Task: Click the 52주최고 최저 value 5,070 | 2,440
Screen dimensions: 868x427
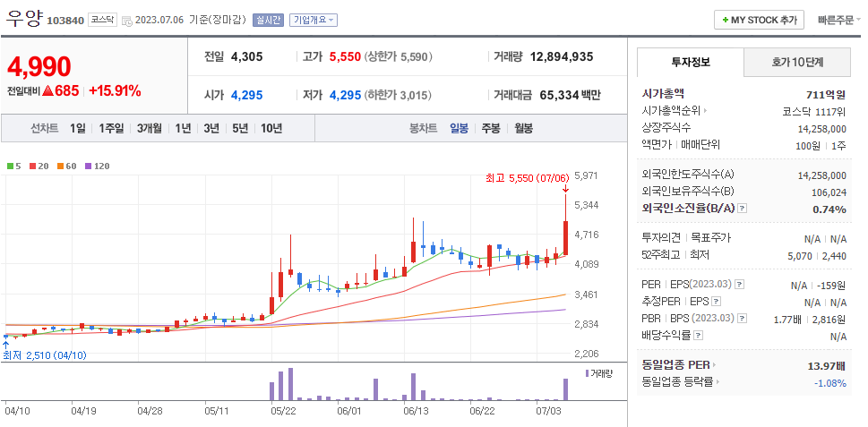Action: pos(817,256)
